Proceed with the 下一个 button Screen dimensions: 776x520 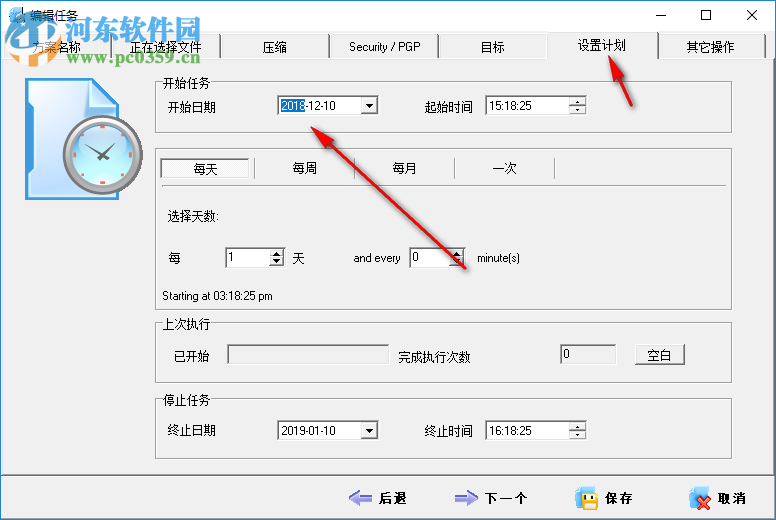490,498
